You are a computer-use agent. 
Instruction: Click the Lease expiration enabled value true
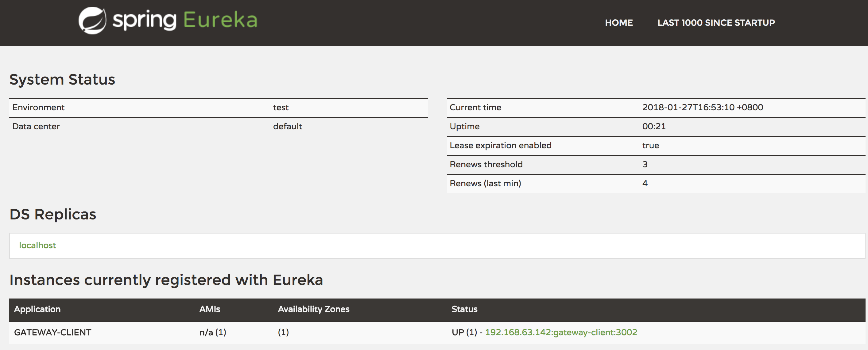point(650,145)
